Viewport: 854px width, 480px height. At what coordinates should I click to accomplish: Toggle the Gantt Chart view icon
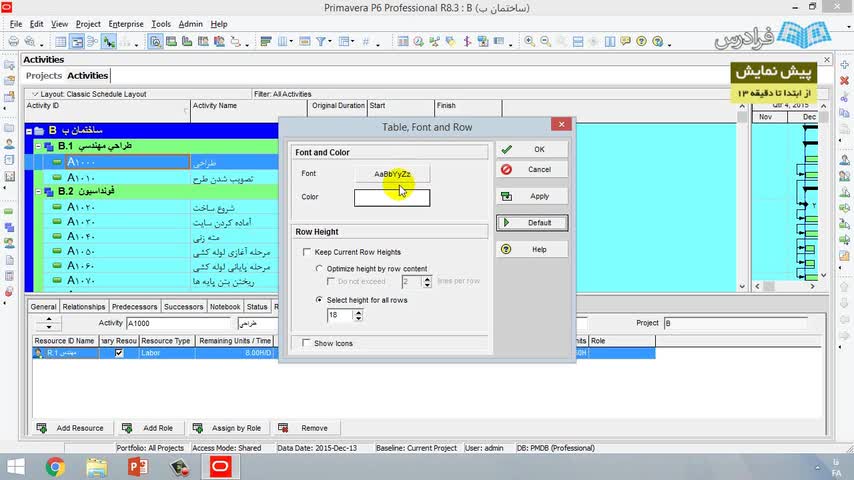77,41
